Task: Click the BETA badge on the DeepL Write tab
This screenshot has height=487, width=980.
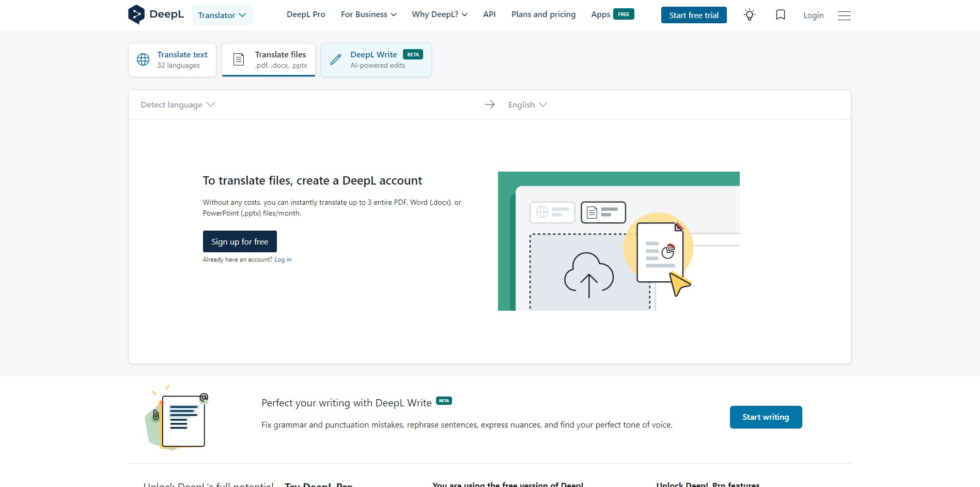Action: coord(413,54)
